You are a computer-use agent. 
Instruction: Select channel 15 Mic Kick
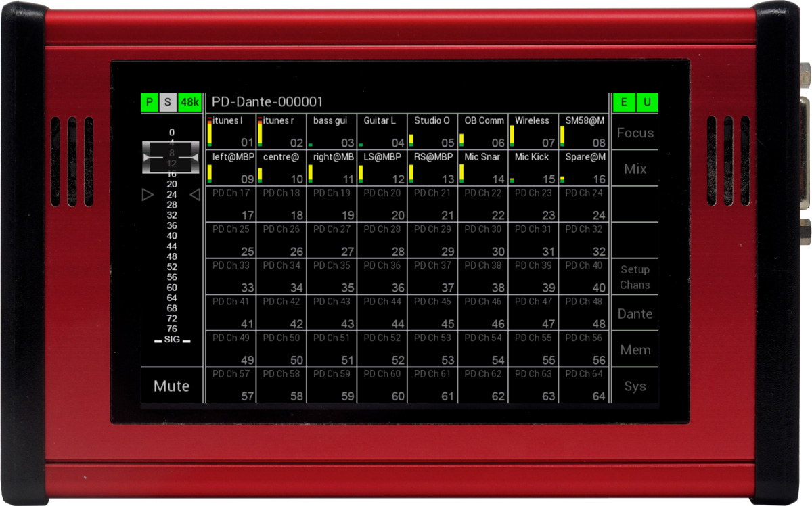pos(533,168)
